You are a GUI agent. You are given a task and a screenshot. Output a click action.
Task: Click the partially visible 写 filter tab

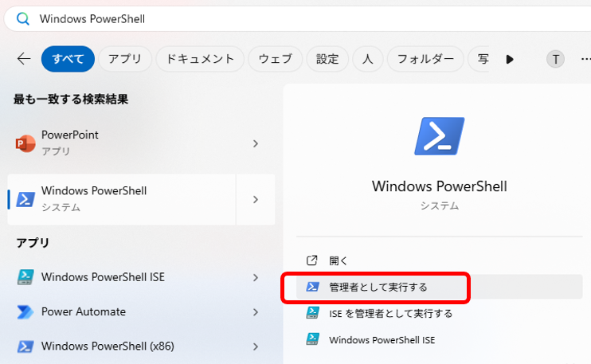479,59
